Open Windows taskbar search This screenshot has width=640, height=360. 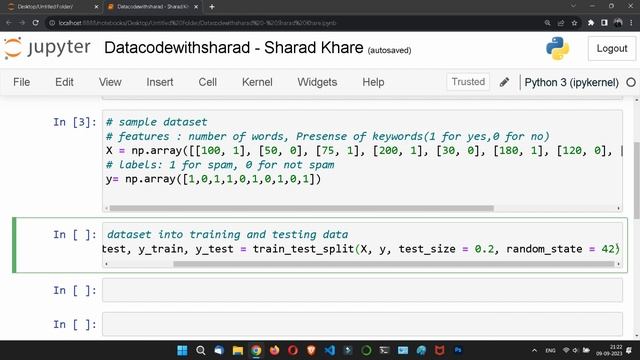pos(200,350)
